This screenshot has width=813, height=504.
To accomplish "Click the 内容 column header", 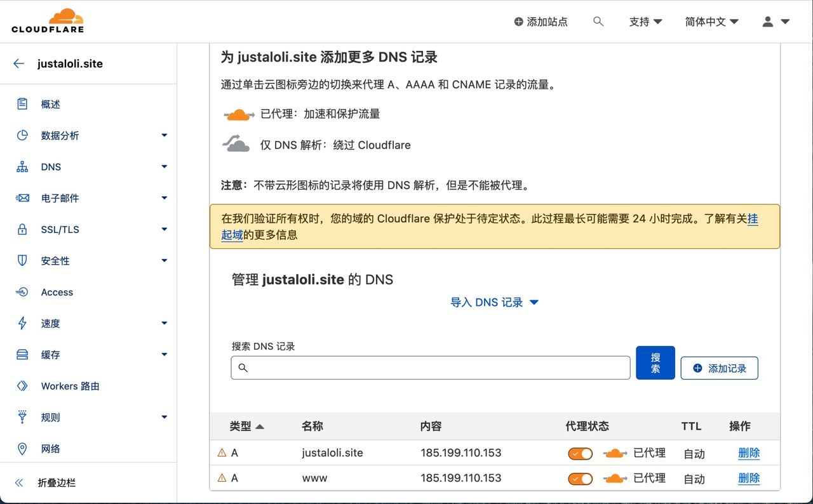I will click(431, 427).
